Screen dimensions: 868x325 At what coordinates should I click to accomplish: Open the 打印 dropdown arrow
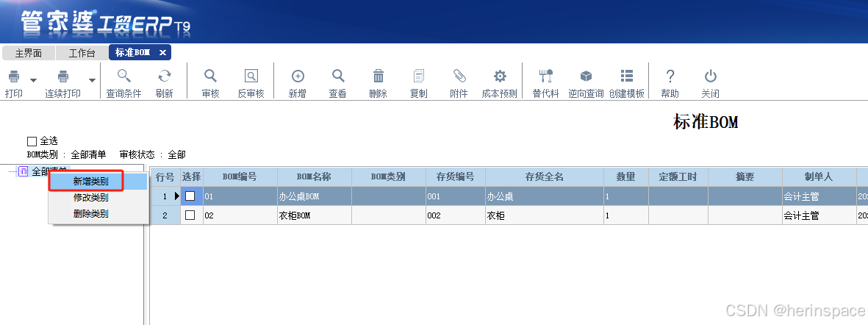pos(33,81)
